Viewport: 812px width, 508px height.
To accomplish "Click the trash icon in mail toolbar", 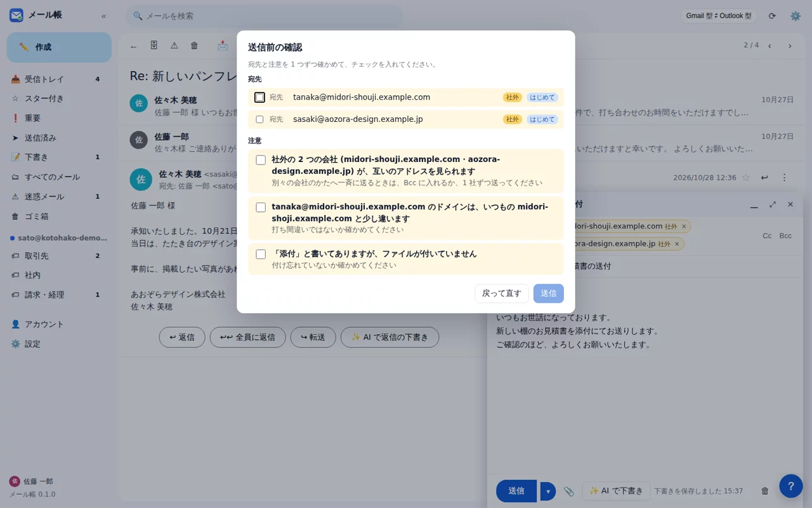I will [195, 46].
